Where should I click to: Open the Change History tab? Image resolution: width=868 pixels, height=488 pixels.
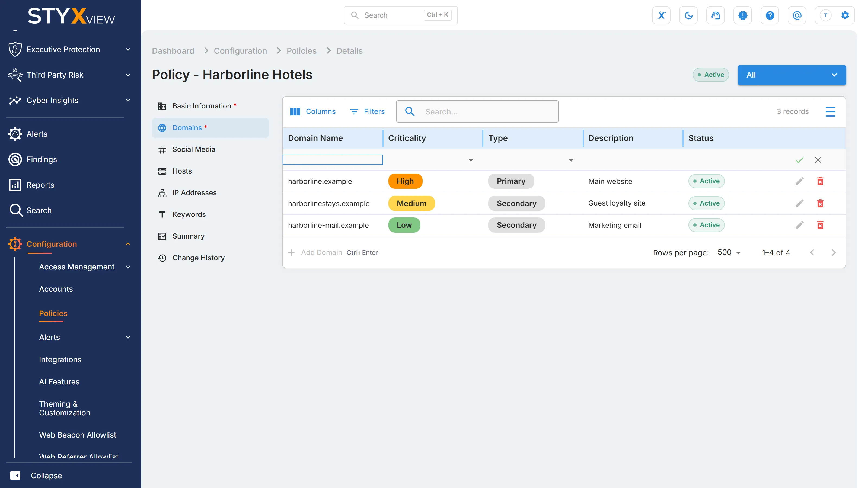pyautogui.click(x=210, y=258)
